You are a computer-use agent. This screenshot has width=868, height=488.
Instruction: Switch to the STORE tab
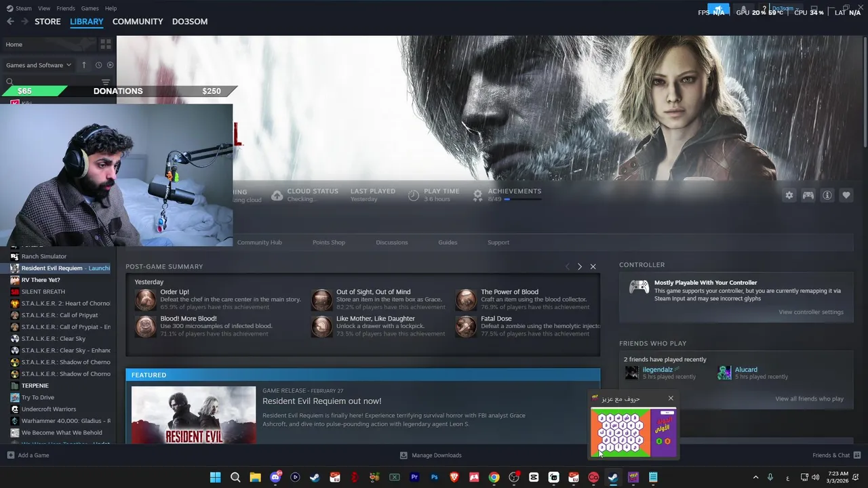pos(47,22)
